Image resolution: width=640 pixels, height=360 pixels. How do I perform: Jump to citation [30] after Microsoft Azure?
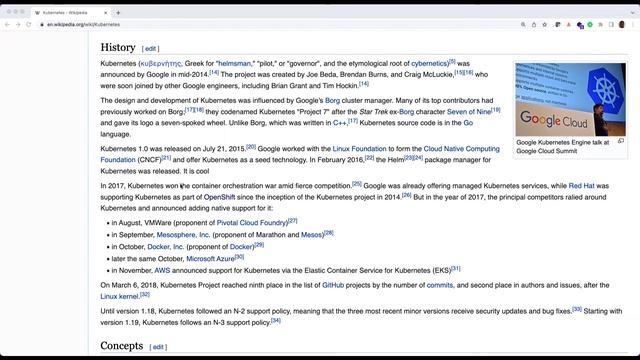239,257
